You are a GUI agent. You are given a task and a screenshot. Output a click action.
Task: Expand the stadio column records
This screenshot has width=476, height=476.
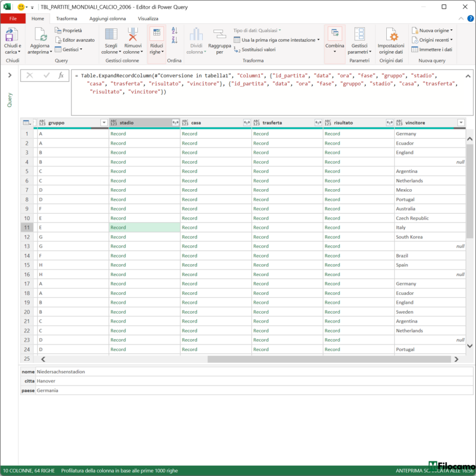click(x=175, y=123)
